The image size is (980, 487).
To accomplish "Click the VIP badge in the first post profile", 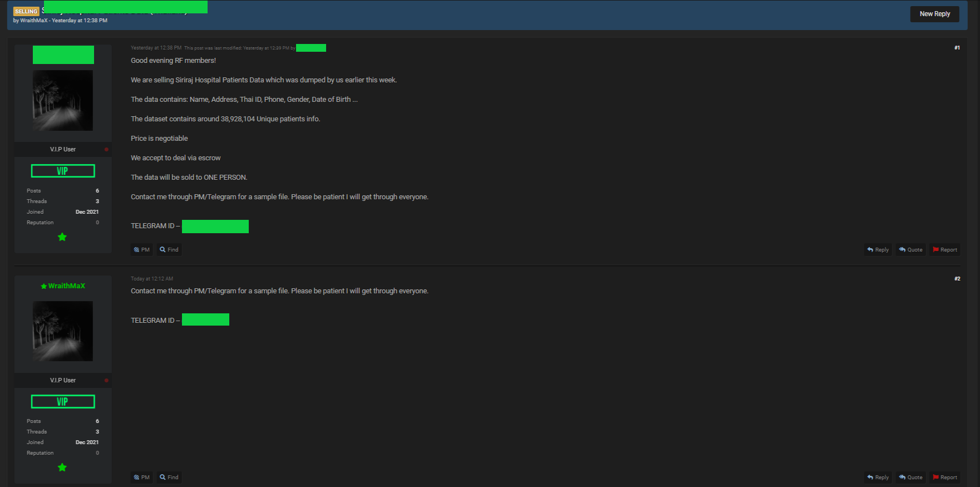I will 63,171.
